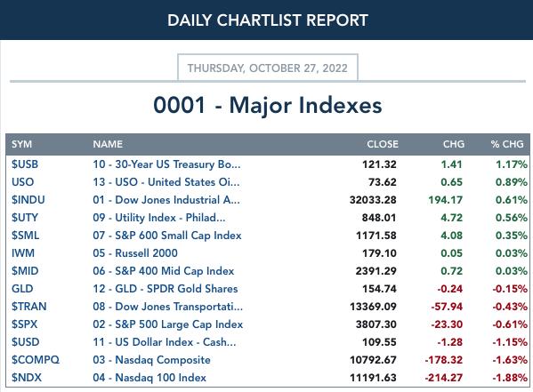Viewport: 533px width, 392px height.
Task: Click the SYM column header
Action: (x=21, y=144)
